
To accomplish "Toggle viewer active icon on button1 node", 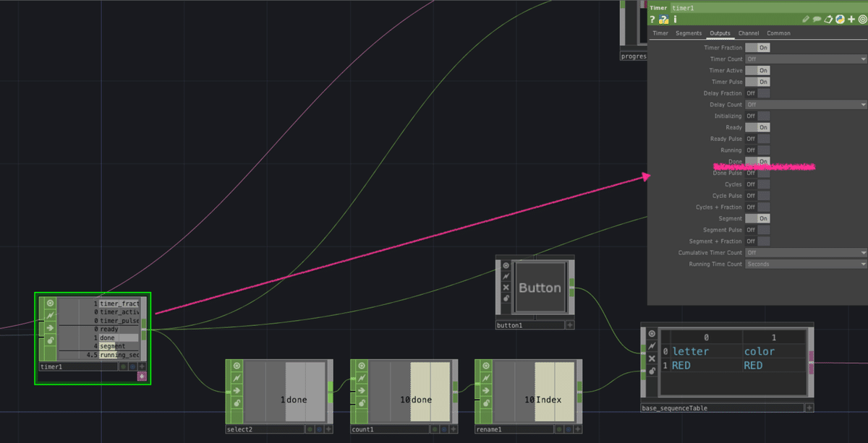I will pyautogui.click(x=506, y=264).
